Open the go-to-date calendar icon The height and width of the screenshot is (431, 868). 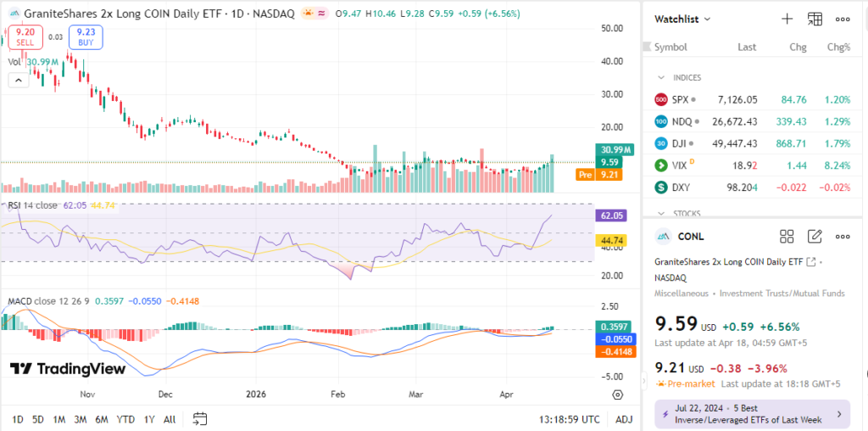200,418
